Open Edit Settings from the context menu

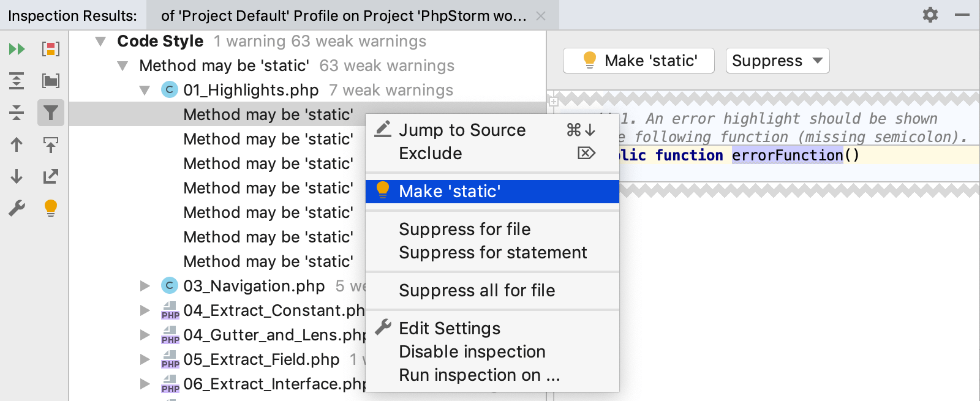pos(492,328)
